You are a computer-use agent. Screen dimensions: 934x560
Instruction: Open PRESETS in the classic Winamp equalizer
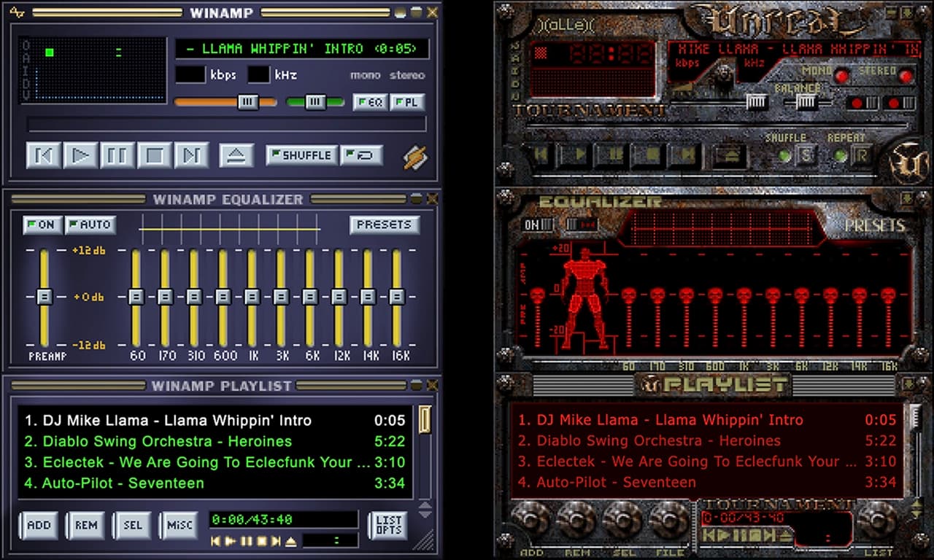coord(385,225)
